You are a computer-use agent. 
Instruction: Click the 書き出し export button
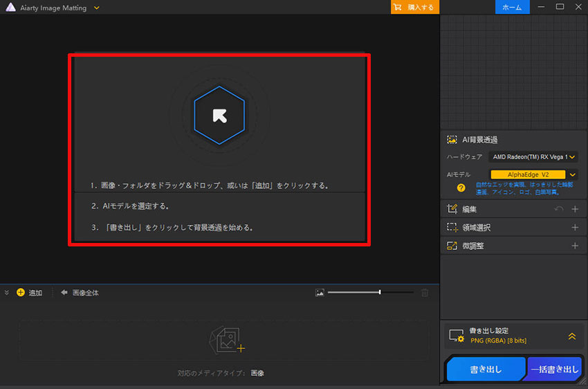point(485,370)
